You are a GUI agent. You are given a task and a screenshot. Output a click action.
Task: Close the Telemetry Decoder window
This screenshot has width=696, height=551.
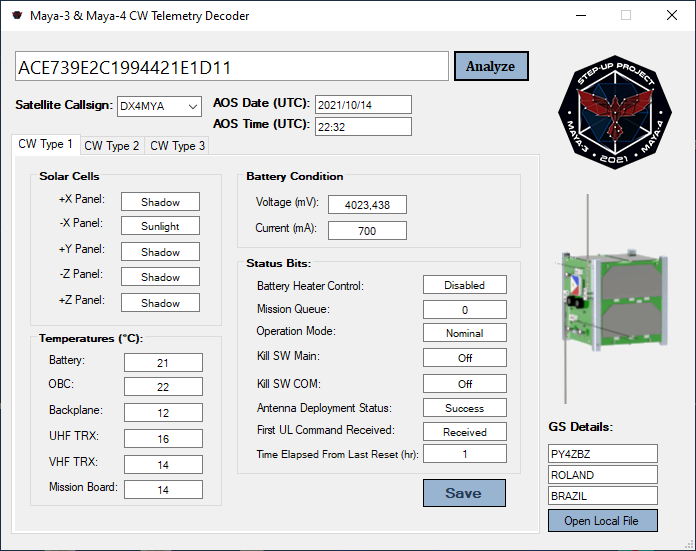coord(672,16)
